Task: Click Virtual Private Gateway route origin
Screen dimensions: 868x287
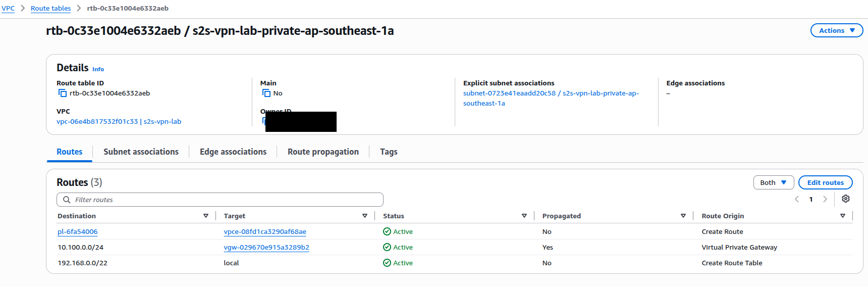Action: (739, 247)
